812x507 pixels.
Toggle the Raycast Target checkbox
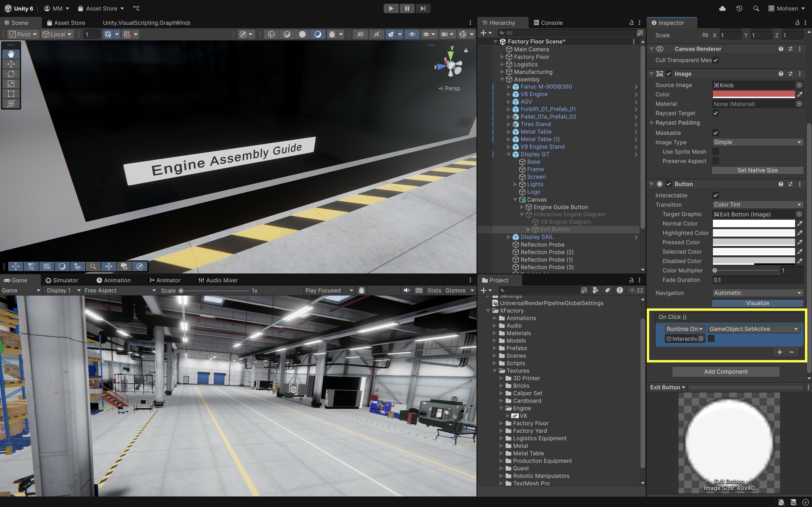pyautogui.click(x=715, y=113)
